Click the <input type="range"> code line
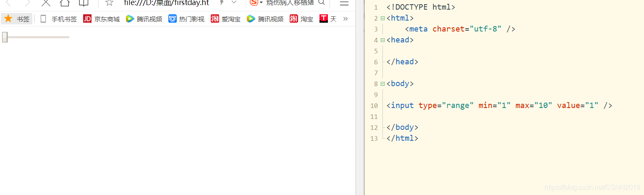Screen dimensions: 644x195 click(500, 105)
